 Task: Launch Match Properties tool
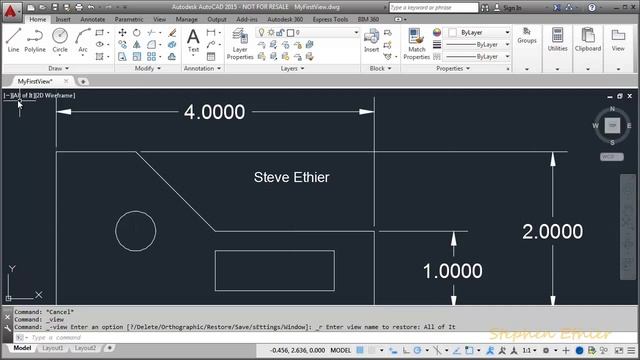[416, 44]
